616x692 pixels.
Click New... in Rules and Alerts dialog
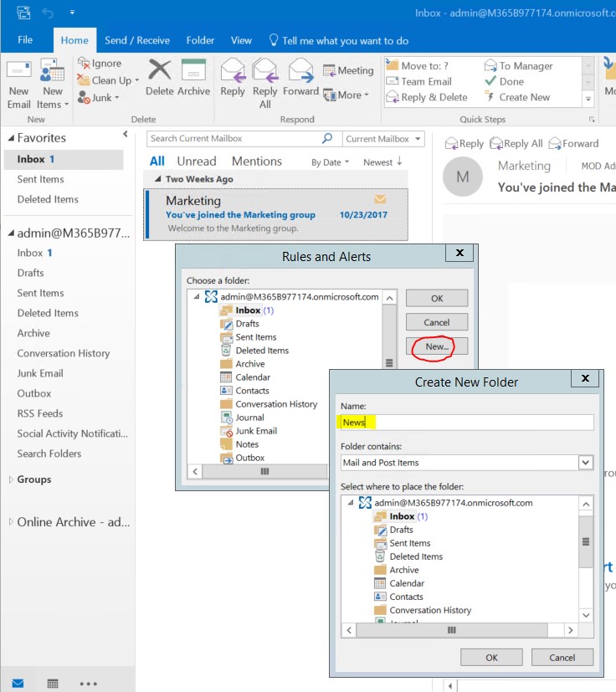coord(437,346)
